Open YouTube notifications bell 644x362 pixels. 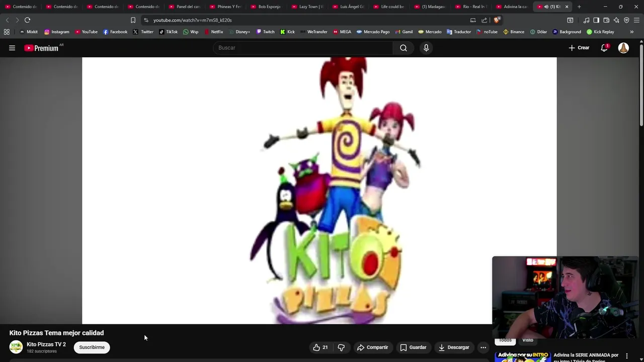click(604, 48)
